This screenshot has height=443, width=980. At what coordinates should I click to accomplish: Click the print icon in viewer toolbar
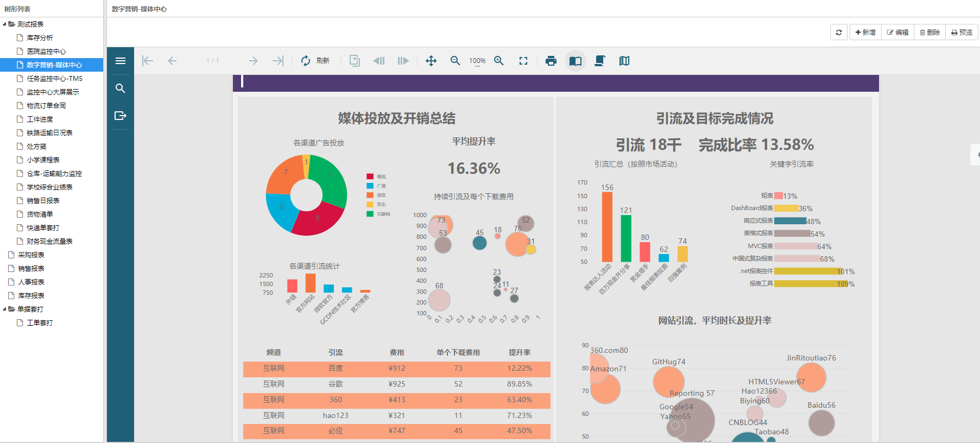551,61
